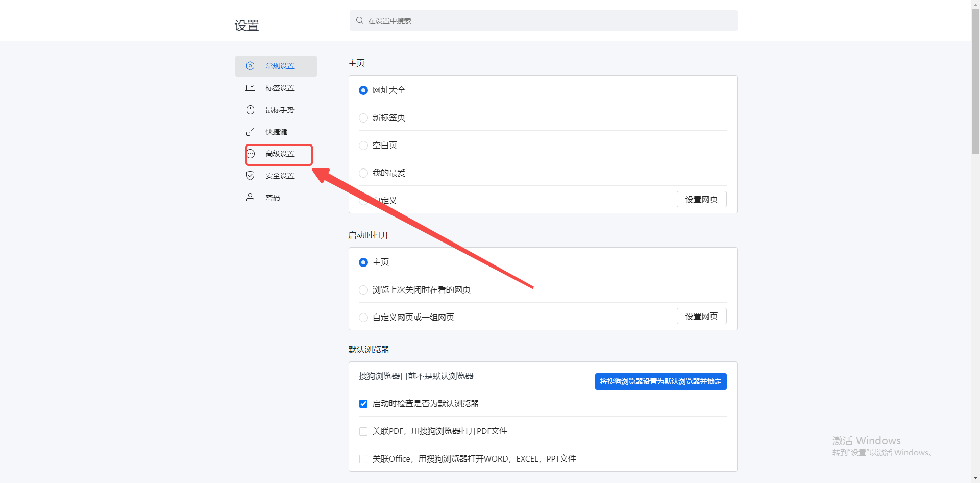Select 我的最爱 as homepage
Screen dimensions: 980x483
click(x=363, y=173)
